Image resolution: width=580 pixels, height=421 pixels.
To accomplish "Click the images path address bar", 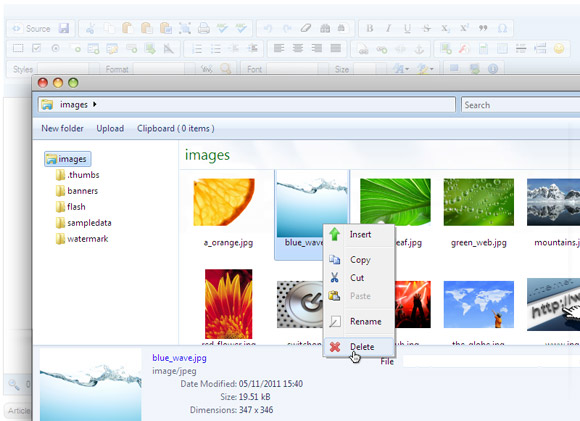I will pos(247,105).
